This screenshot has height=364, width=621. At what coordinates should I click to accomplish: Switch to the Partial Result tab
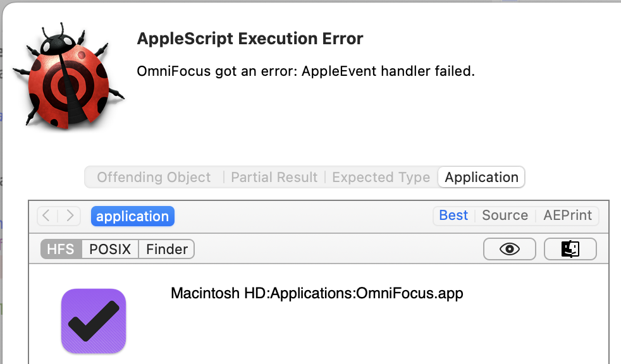(x=274, y=177)
